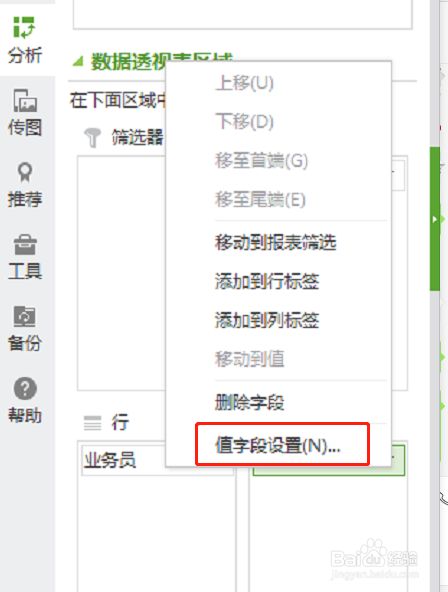Select 删除字段 in the context menu
448x592 pixels.
coord(249,402)
